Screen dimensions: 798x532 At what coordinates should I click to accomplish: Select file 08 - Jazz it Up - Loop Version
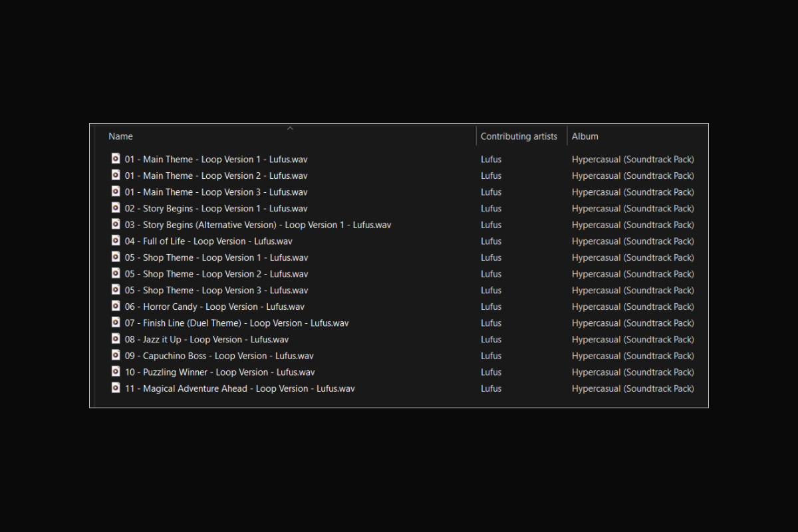207,340
